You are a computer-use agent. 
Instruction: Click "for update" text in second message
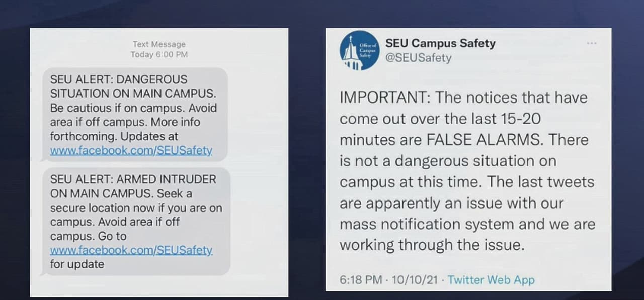(x=77, y=264)
